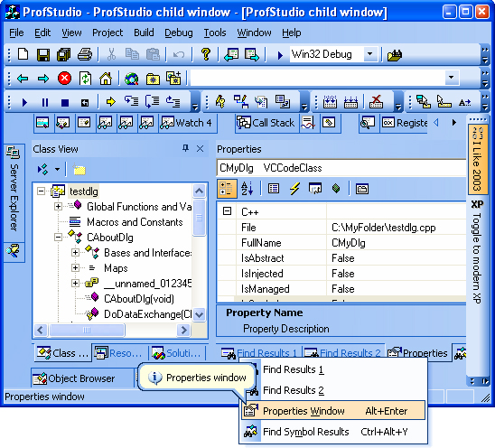Open the Project menu

click(x=107, y=33)
